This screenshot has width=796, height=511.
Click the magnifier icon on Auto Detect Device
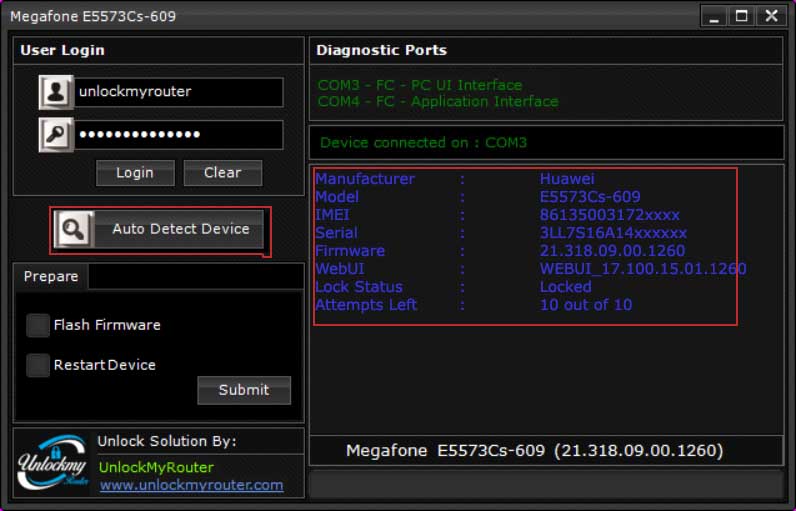click(74, 229)
